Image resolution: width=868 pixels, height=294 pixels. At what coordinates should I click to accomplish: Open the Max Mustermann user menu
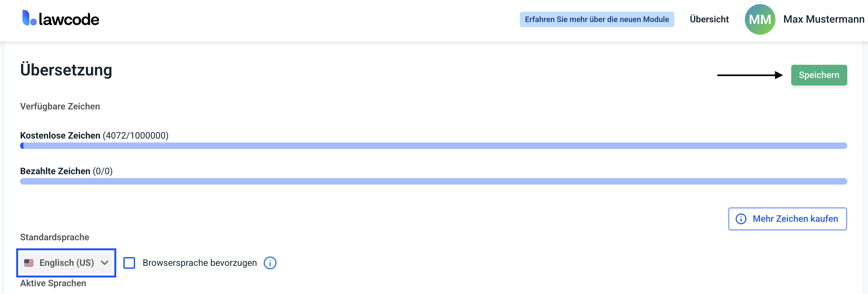tap(823, 19)
